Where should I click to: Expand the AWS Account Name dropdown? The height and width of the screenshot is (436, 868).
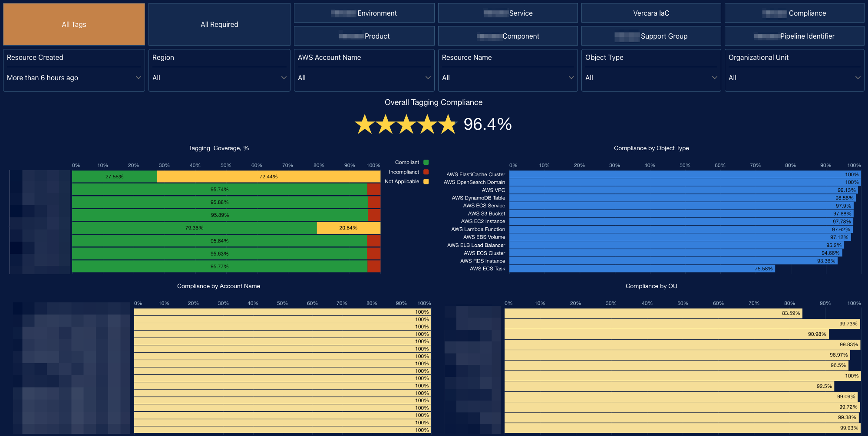(364, 78)
